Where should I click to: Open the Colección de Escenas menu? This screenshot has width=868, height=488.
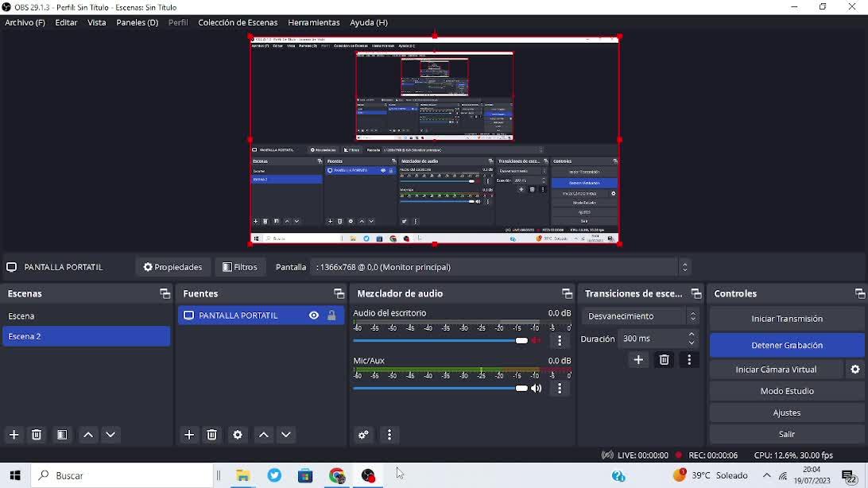(238, 23)
